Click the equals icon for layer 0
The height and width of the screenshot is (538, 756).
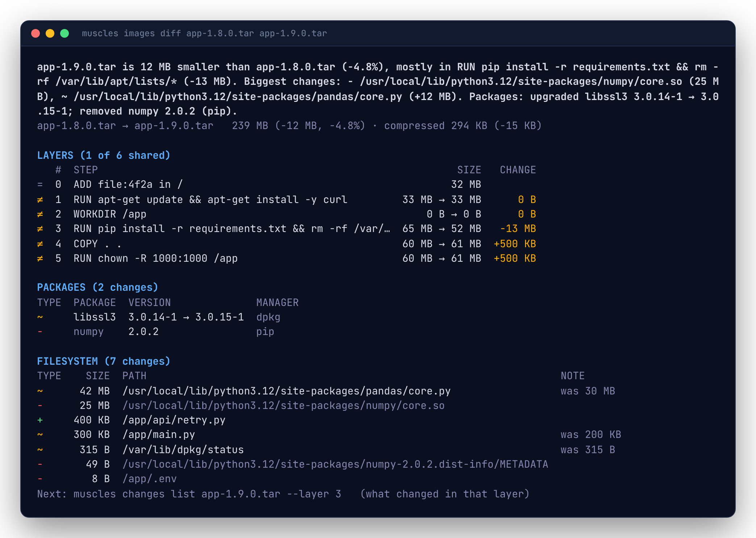click(x=40, y=185)
